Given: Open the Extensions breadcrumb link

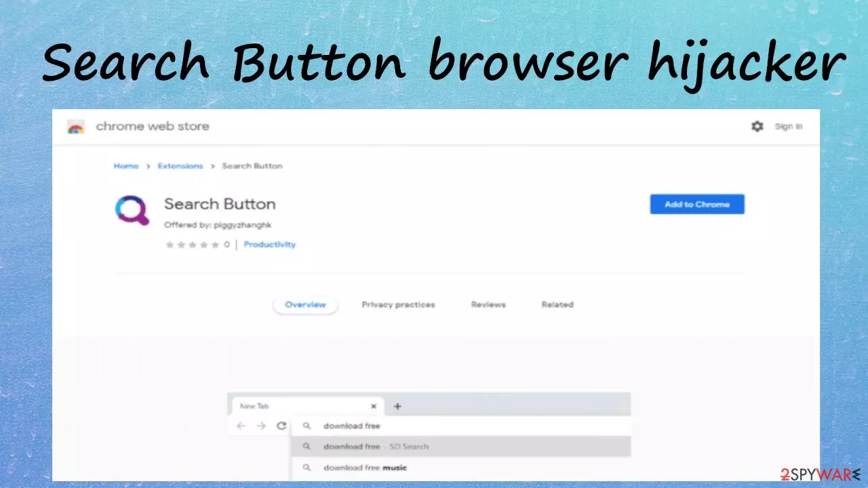Looking at the screenshot, I should [x=180, y=166].
